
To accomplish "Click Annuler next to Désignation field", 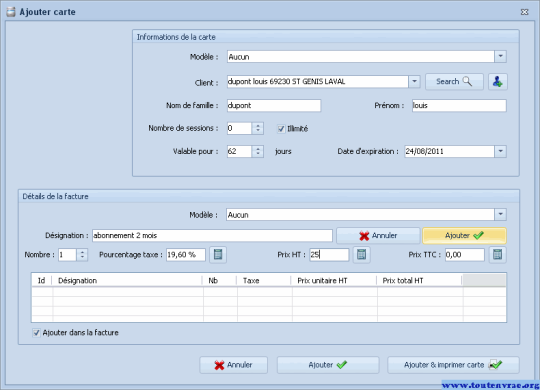I will [378, 236].
